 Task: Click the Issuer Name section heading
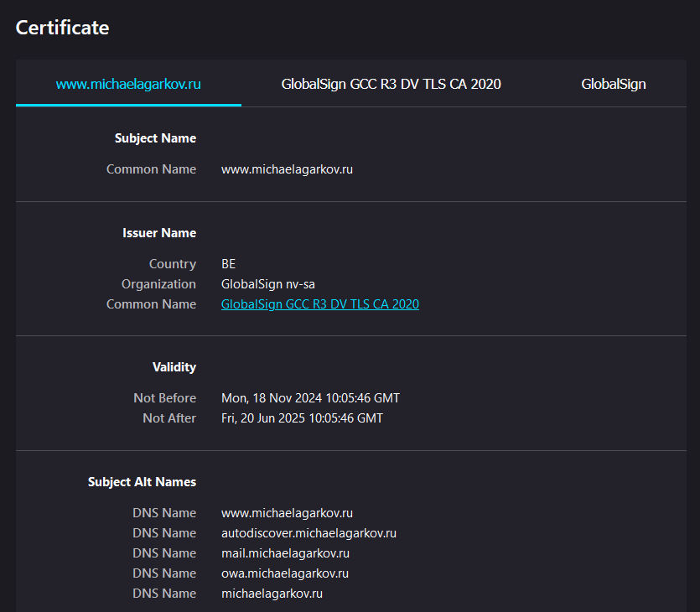click(159, 233)
